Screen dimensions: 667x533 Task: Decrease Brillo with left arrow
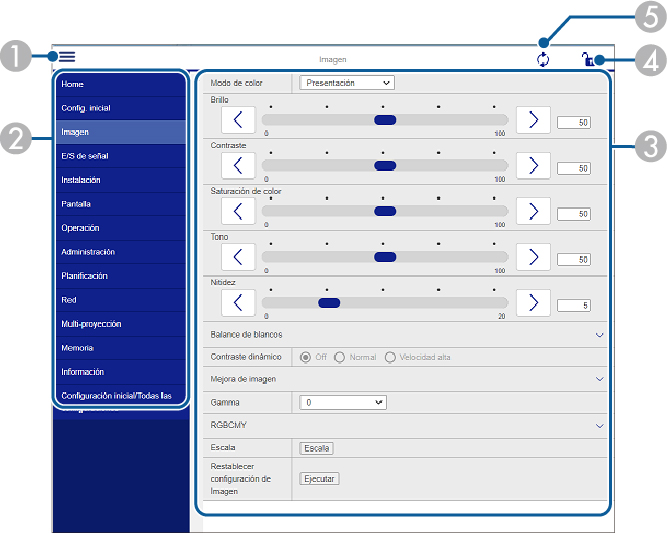click(238, 119)
